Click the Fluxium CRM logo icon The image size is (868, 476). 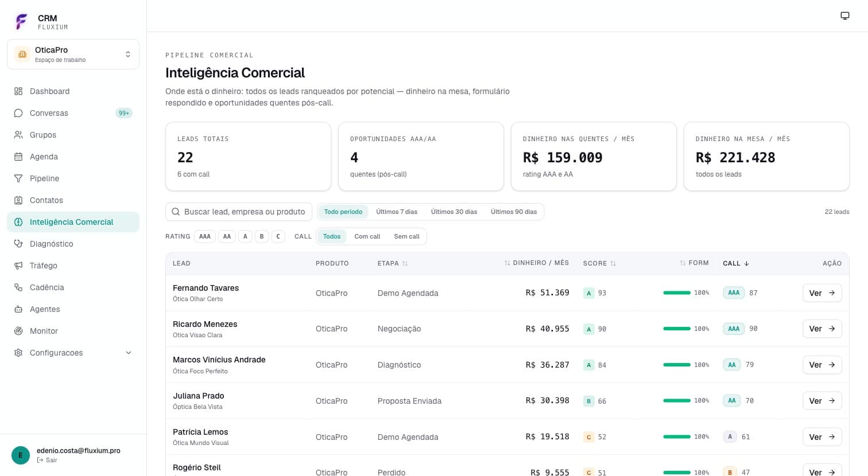(x=21, y=22)
